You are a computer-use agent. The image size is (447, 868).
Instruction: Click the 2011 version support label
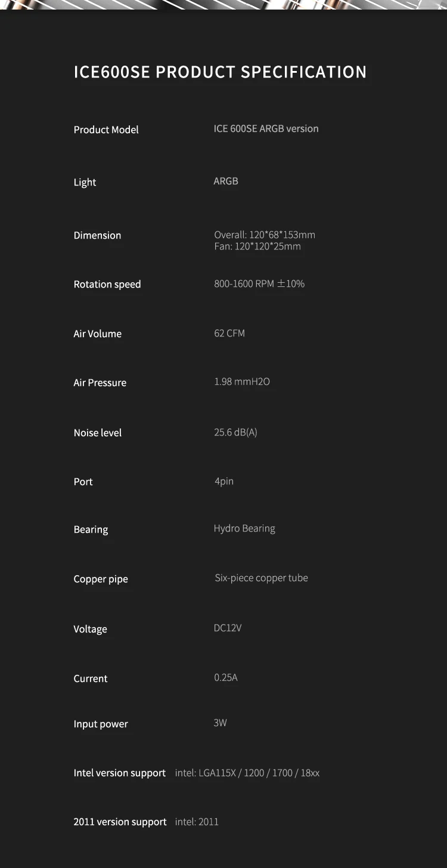(x=120, y=821)
